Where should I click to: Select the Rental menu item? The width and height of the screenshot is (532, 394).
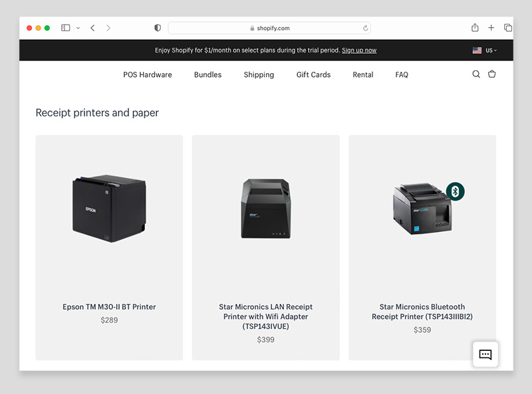coord(363,74)
